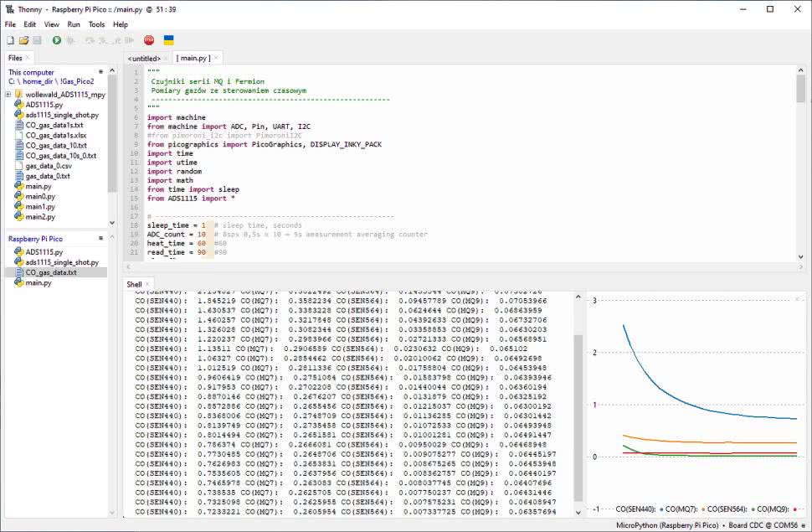Click the Save file disk icon

[x=37, y=40]
